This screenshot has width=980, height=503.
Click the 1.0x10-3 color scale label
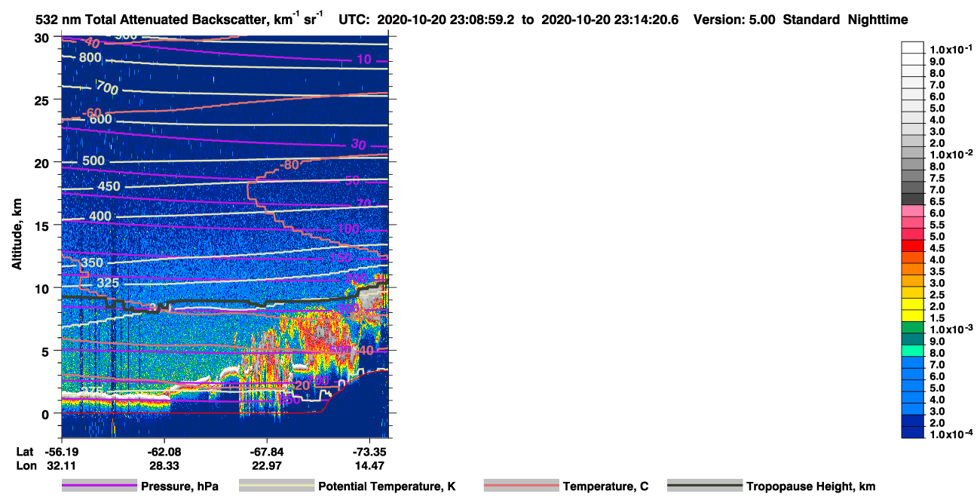pos(951,330)
